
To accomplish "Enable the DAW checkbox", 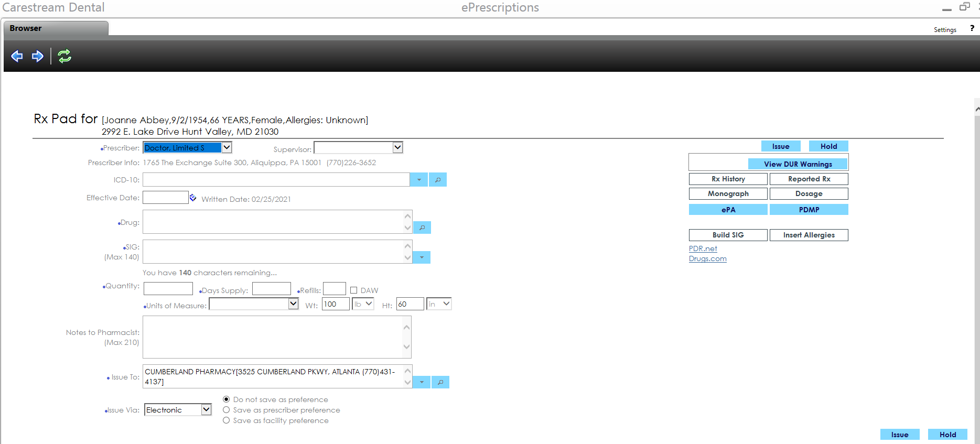I will 354,290.
